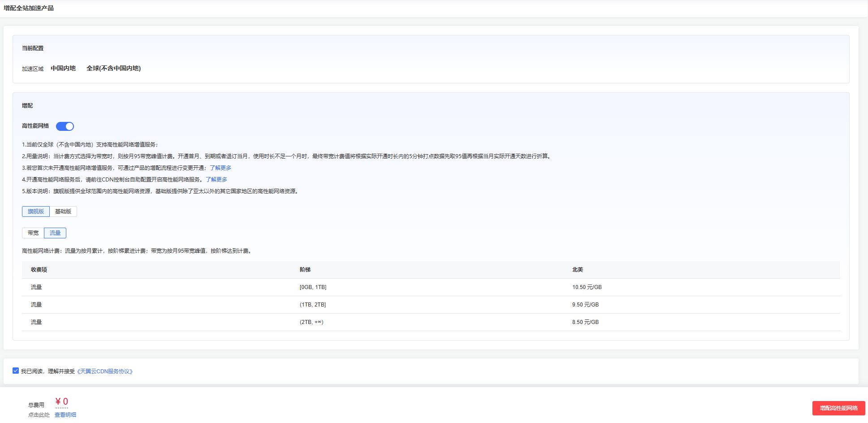Click the 中国内地 acceleration region

pyautogui.click(x=63, y=69)
